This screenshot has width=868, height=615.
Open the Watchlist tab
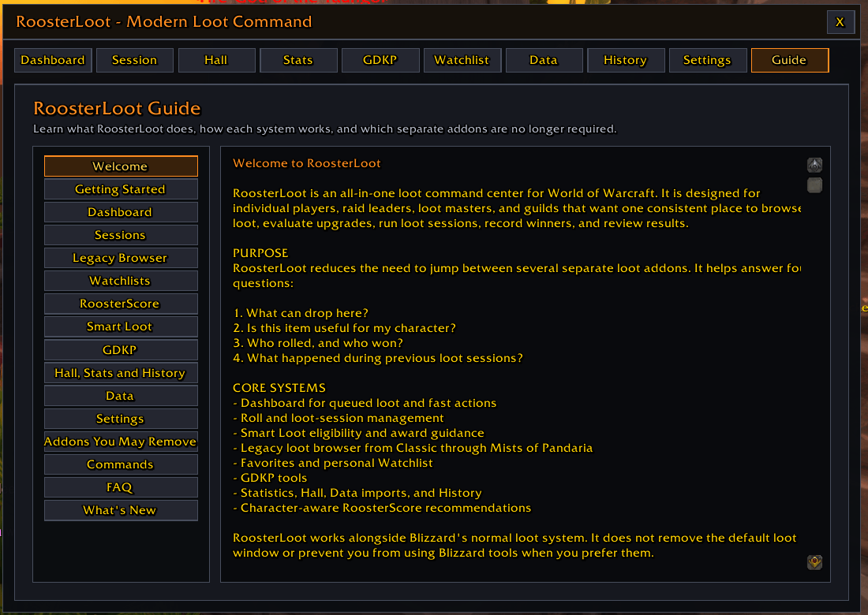pyautogui.click(x=462, y=60)
